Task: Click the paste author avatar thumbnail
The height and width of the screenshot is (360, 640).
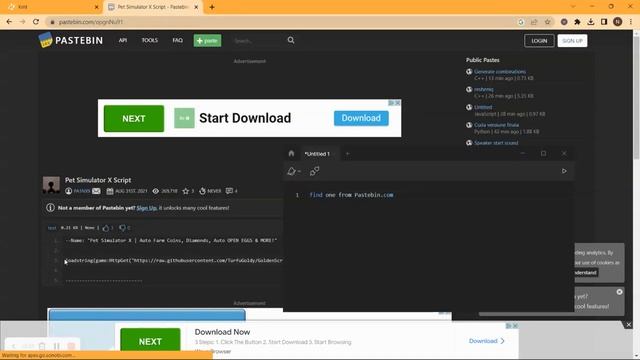Action: [51, 185]
